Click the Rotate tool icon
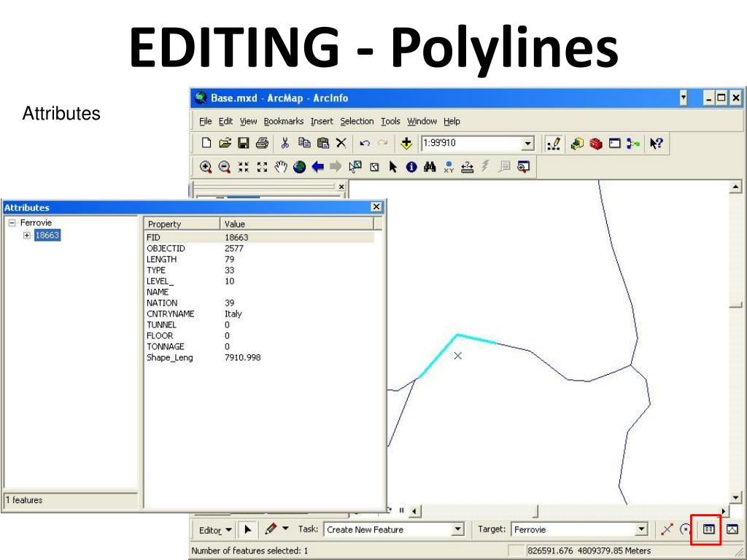Image resolution: width=747 pixels, height=560 pixels. click(x=684, y=529)
